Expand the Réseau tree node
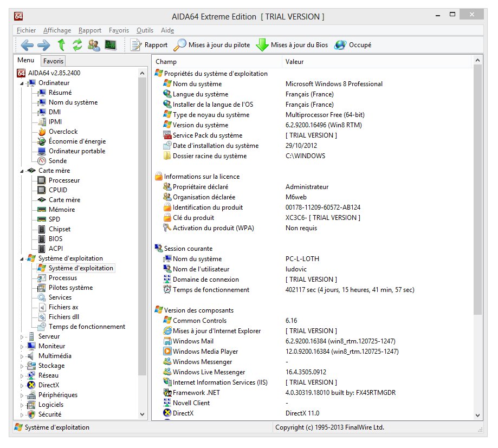This screenshot has height=448, width=498. [22, 376]
